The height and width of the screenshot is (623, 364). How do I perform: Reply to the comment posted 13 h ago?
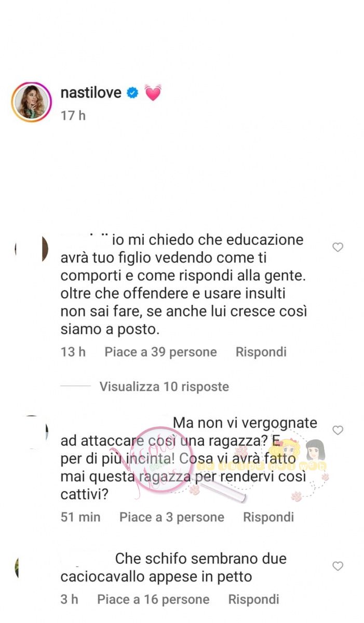[x=261, y=352]
